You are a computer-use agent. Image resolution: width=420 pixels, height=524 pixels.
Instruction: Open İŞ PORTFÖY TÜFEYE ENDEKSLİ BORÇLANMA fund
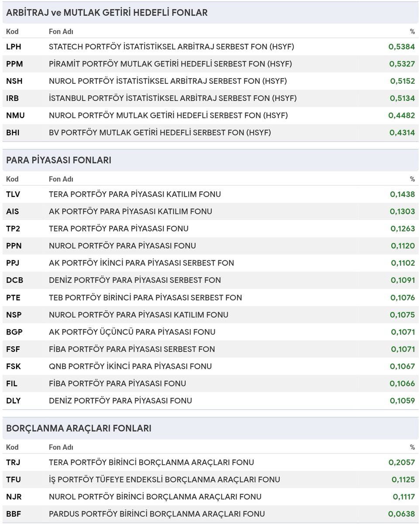point(165,480)
